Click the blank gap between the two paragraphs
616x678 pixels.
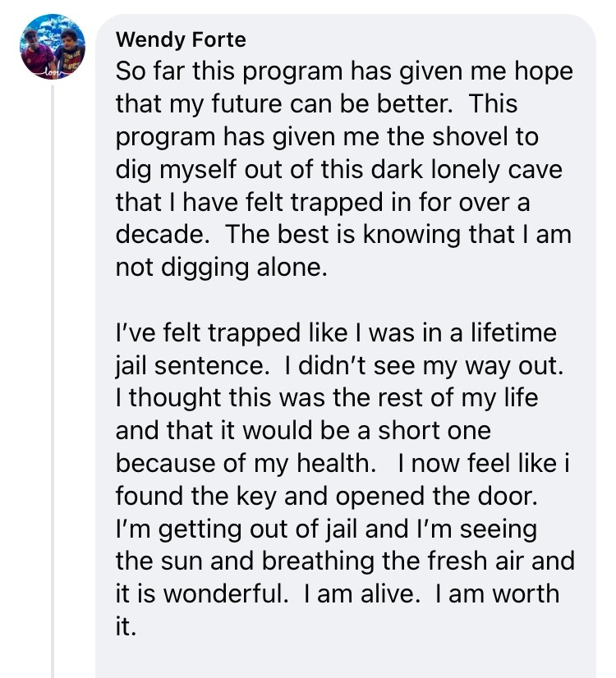[345, 300]
